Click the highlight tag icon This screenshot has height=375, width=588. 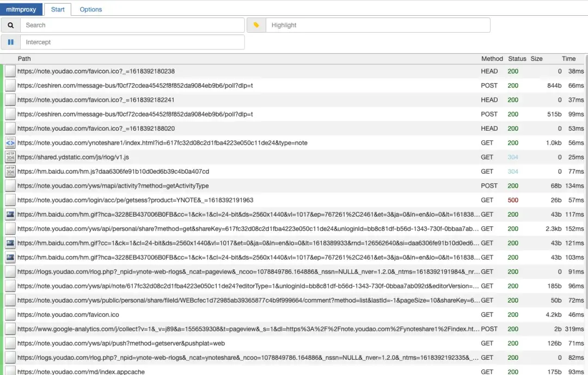tap(256, 25)
